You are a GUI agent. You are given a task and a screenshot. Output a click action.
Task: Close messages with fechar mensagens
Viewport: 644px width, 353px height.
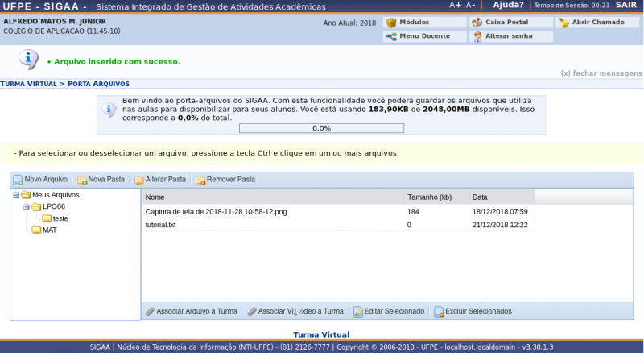pyautogui.click(x=601, y=73)
